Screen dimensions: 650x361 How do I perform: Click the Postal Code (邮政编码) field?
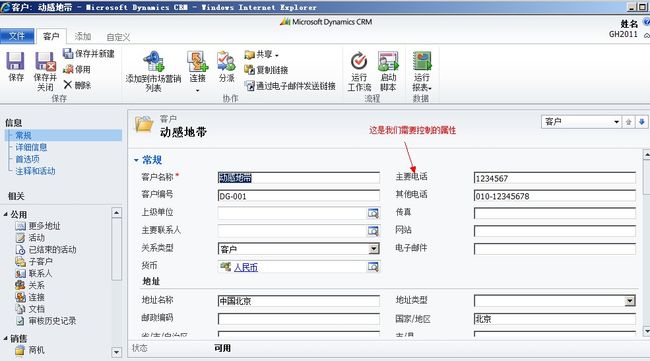pos(298,319)
